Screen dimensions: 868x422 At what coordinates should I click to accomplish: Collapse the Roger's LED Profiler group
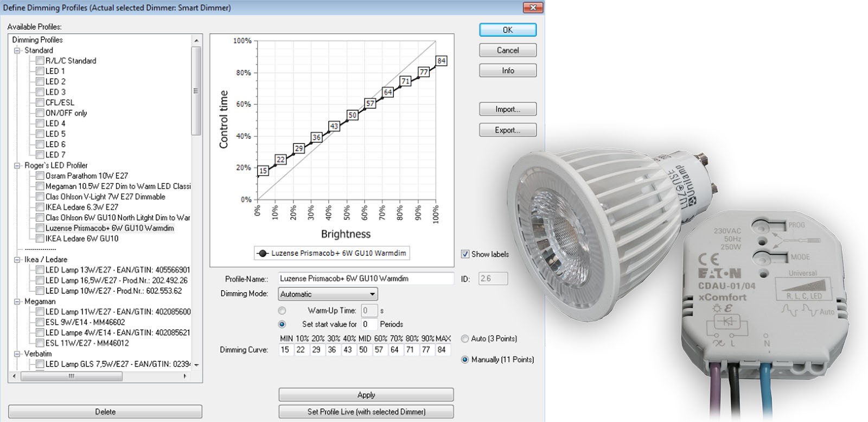(17, 166)
